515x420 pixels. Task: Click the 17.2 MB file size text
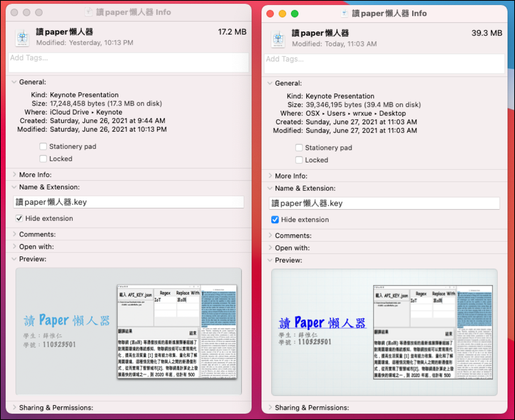coord(232,32)
